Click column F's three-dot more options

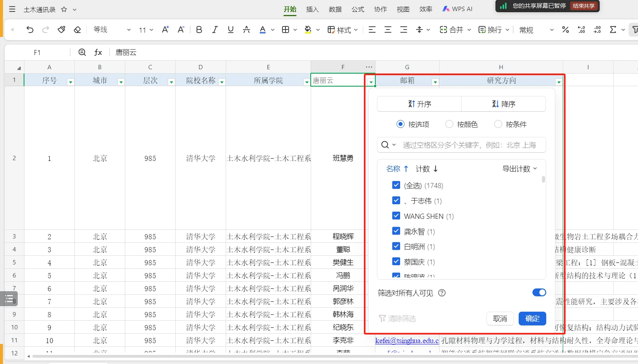click(x=369, y=67)
